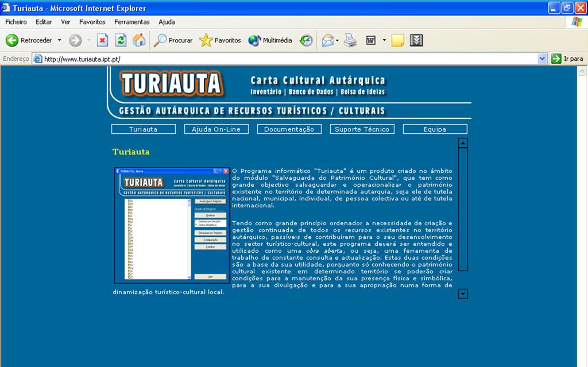Open the address bar dropdown arrow
The width and height of the screenshot is (588, 367).
(x=542, y=59)
